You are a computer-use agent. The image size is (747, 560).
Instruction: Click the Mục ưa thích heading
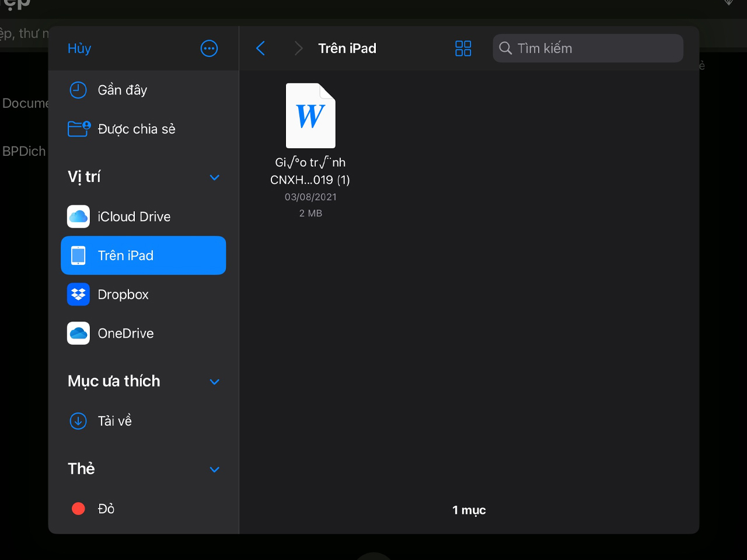[114, 381]
